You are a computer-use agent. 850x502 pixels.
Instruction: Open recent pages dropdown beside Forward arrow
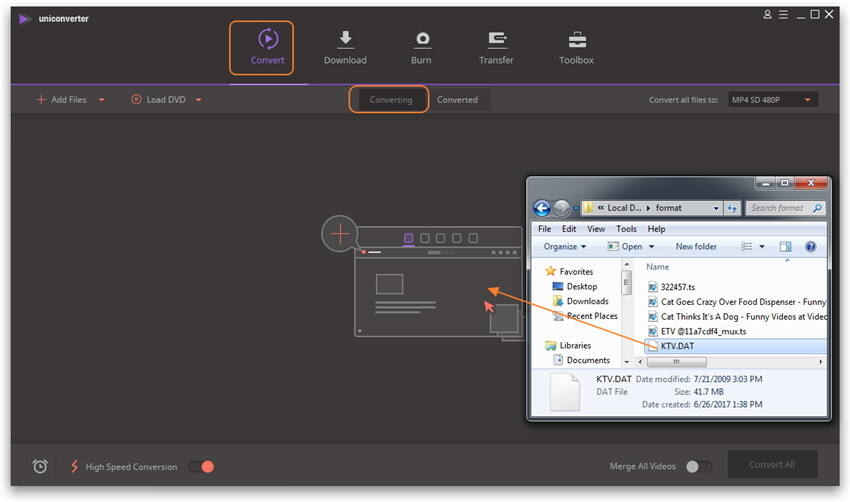point(576,208)
